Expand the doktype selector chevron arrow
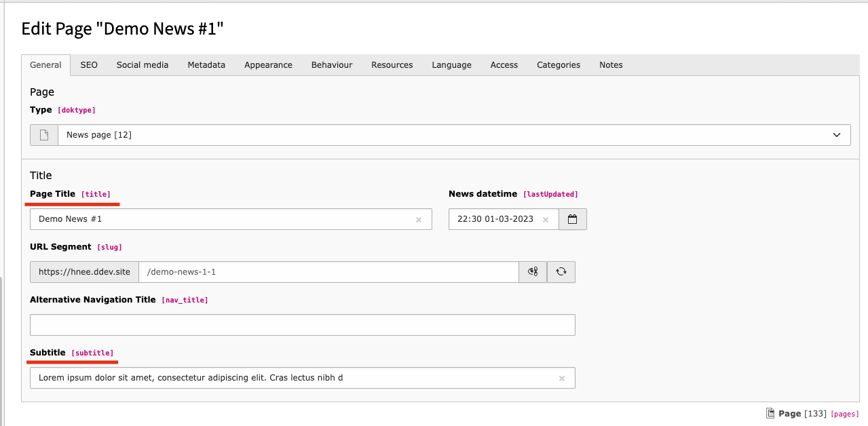Screen dimensions: 868x426 coord(837,135)
